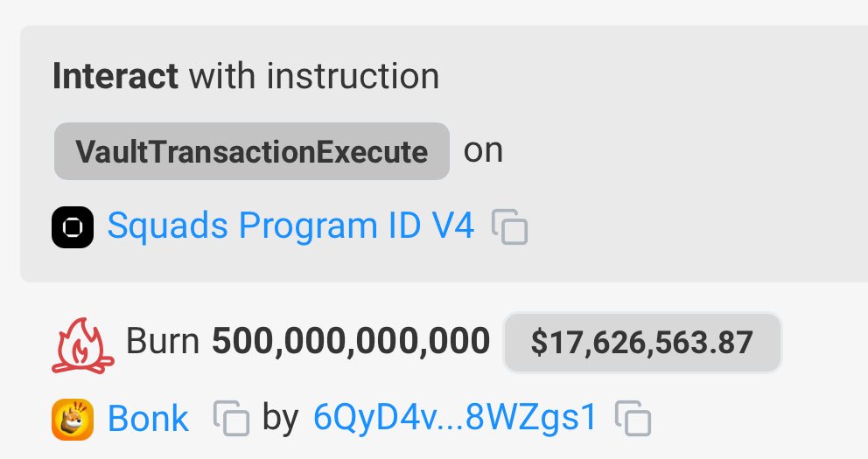Screen dimensions: 868x459
Task: Click the red campfire burn icon
Action: click(83, 345)
